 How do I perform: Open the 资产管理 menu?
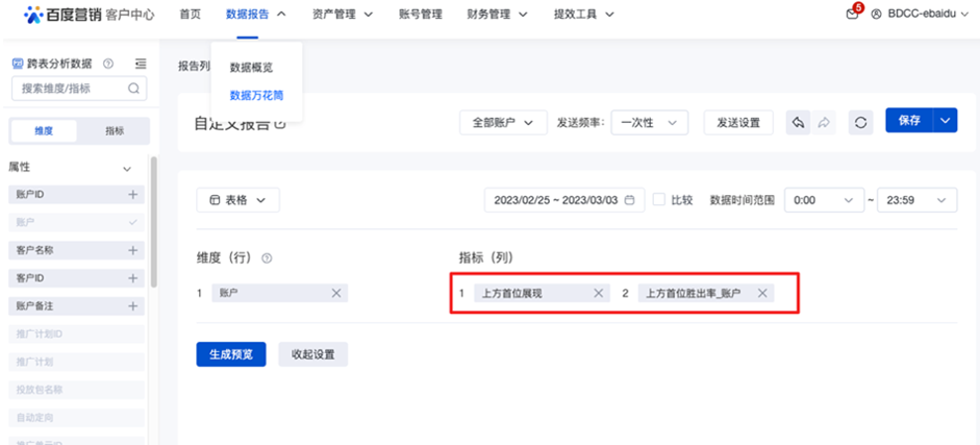tap(342, 14)
